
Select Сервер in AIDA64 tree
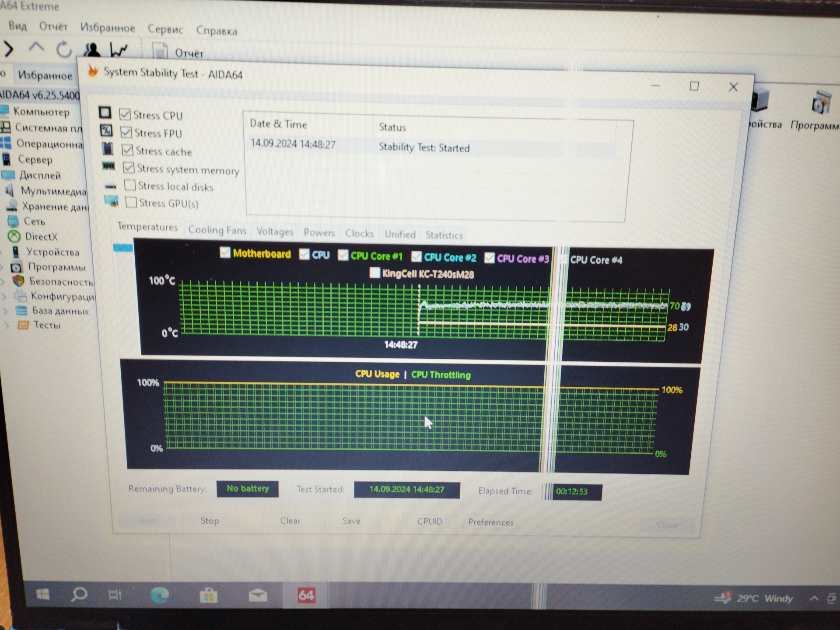click(x=35, y=160)
